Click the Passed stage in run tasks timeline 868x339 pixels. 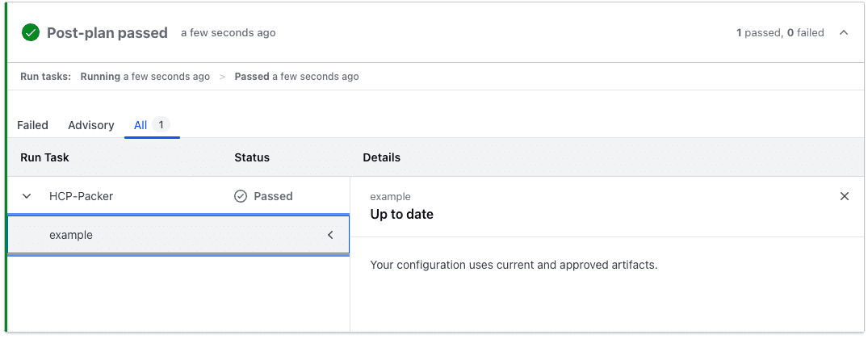(x=251, y=77)
